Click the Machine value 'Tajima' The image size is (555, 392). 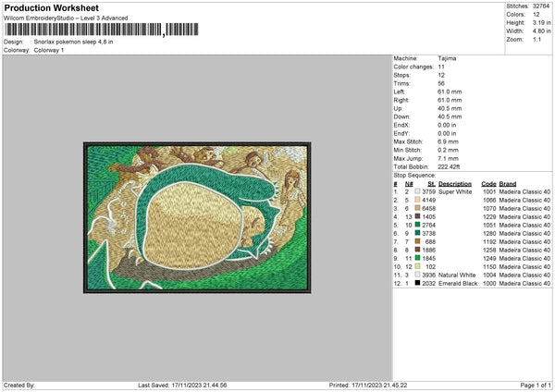[x=447, y=58]
